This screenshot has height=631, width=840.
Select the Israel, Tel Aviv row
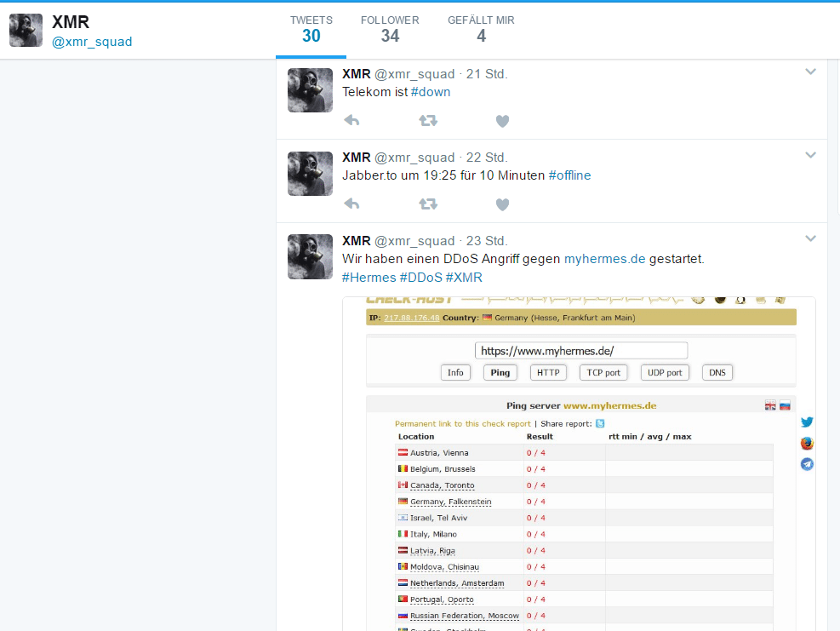(x=584, y=518)
